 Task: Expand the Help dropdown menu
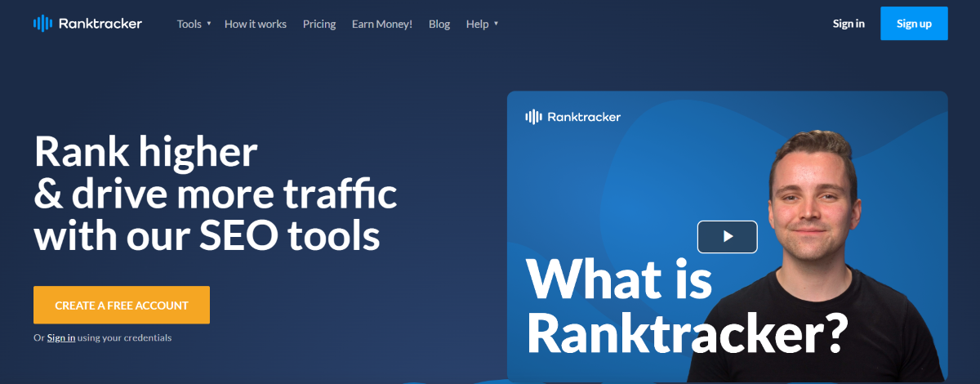click(482, 24)
